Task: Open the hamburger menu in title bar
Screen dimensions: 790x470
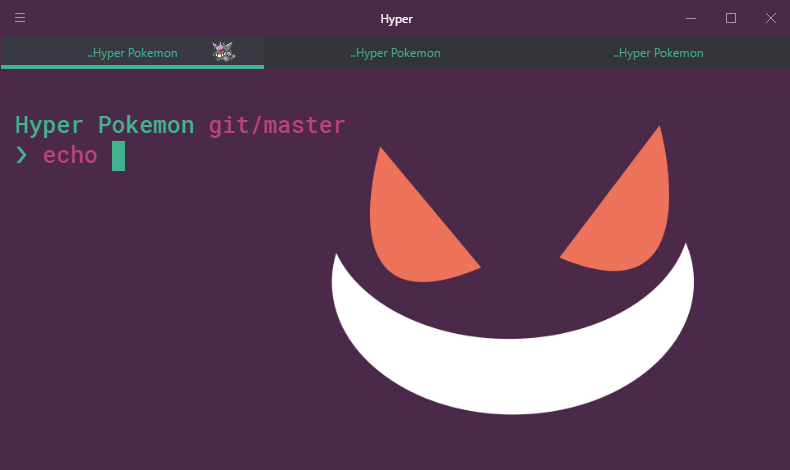Action: click(20, 18)
